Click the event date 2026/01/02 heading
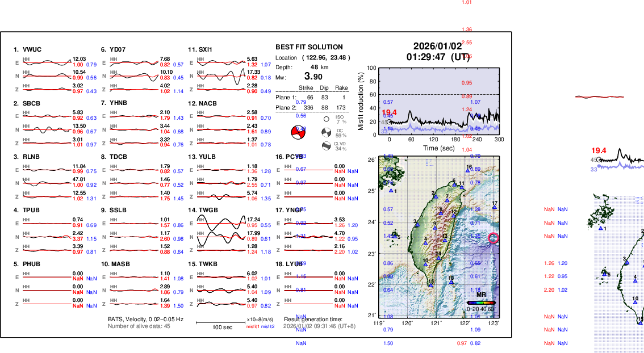 [438, 46]
